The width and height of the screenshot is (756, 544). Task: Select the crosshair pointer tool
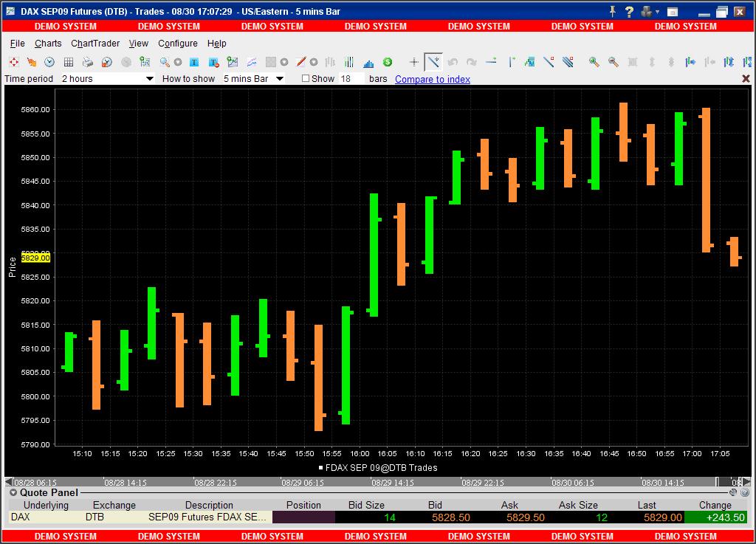coord(413,61)
